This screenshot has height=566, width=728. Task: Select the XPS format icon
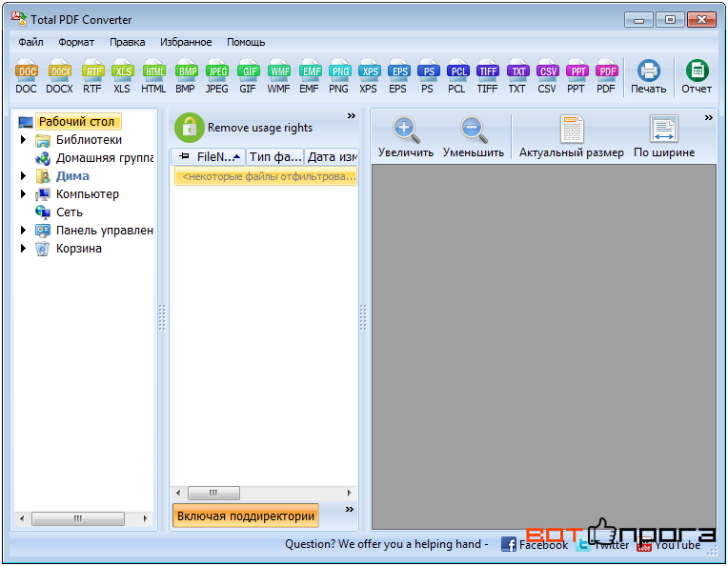pos(369,76)
